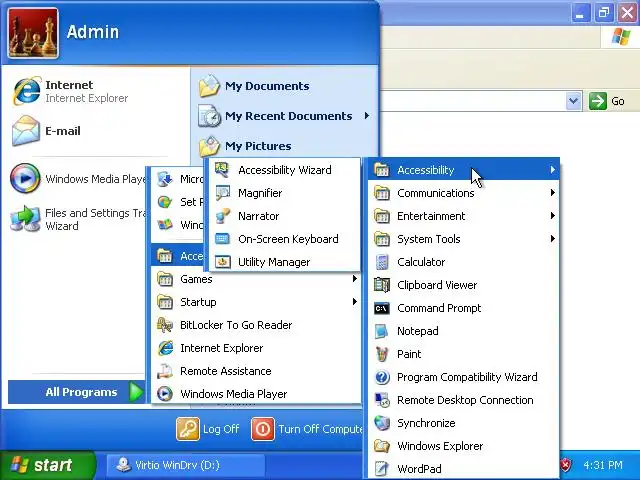Image resolution: width=640 pixels, height=480 pixels.
Task: Expand the System Tools submenu arrow
Action: tap(552, 238)
